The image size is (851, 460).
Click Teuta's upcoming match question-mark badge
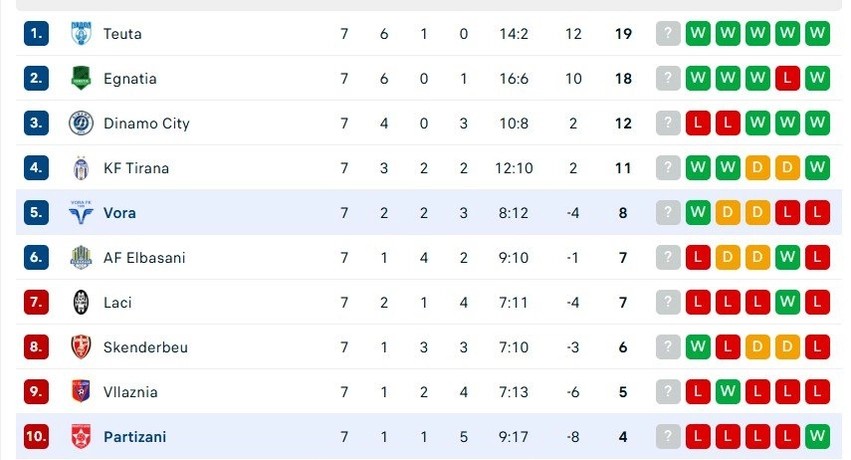(x=668, y=34)
